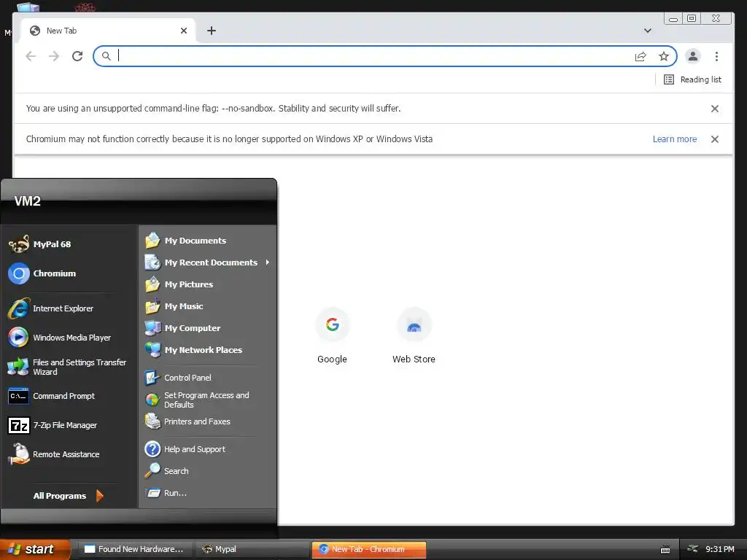Expand All Programs menu
Viewport: 747px width, 560px height.
tap(68, 496)
